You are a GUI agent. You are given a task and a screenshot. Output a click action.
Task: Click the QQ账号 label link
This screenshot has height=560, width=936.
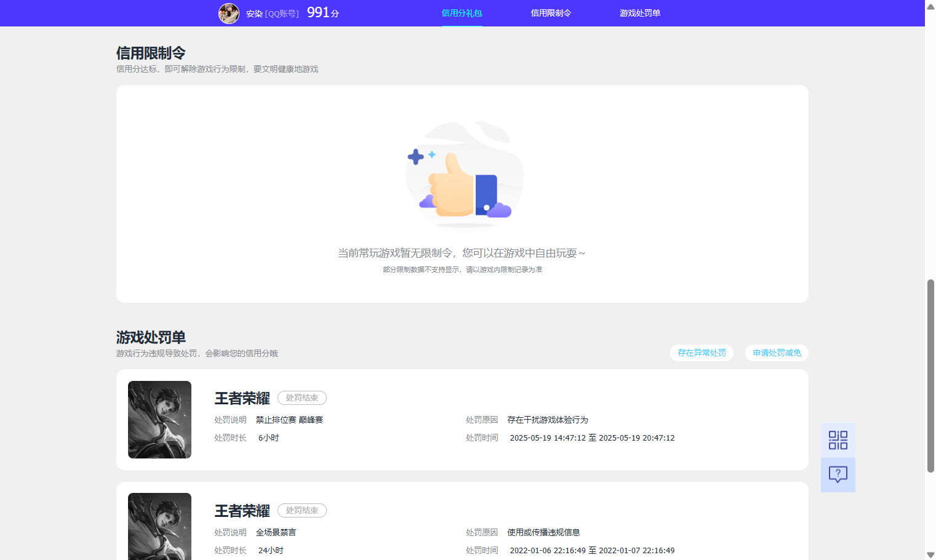pyautogui.click(x=283, y=12)
